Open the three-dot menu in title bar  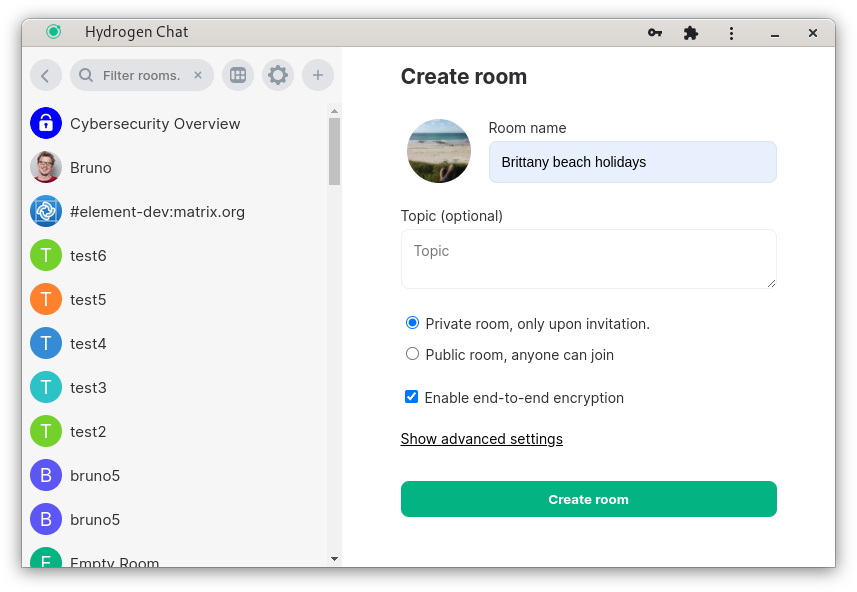pyautogui.click(x=731, y=33)
